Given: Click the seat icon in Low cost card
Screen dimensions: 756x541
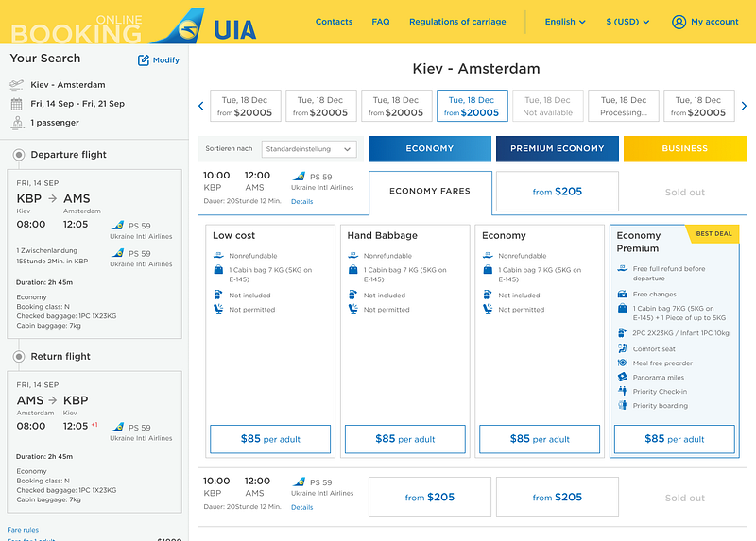Looking at the screenshot, I should (x=218, y=309).
